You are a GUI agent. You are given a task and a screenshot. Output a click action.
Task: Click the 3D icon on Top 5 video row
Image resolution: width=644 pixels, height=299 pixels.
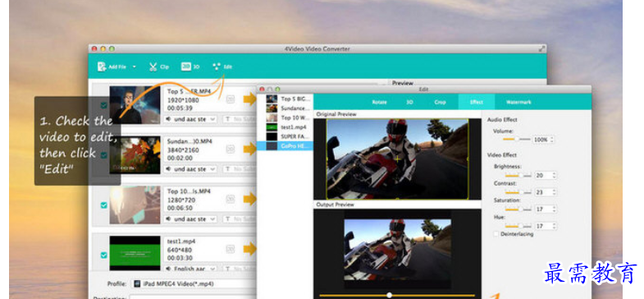click(231, 99)
